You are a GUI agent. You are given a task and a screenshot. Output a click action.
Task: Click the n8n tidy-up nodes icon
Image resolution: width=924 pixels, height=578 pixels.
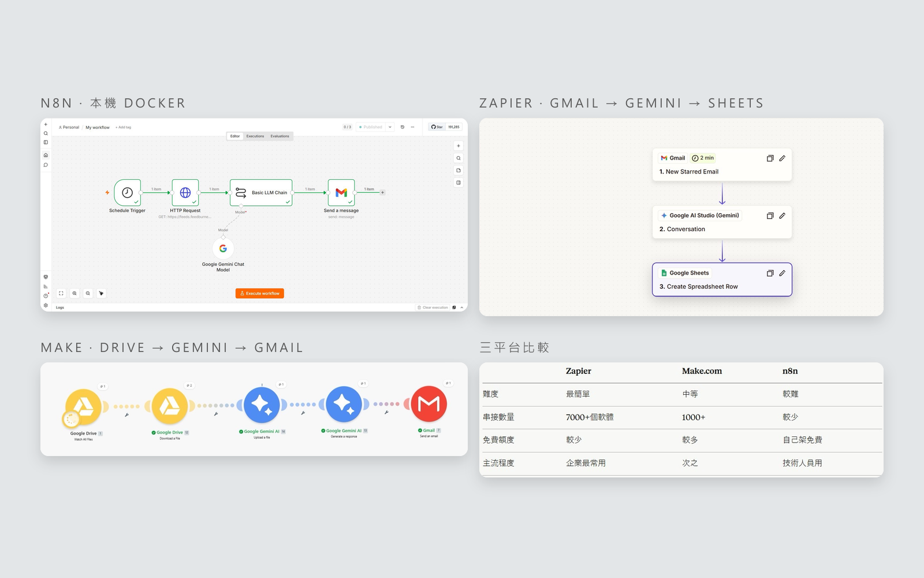[x=101, y=294]
